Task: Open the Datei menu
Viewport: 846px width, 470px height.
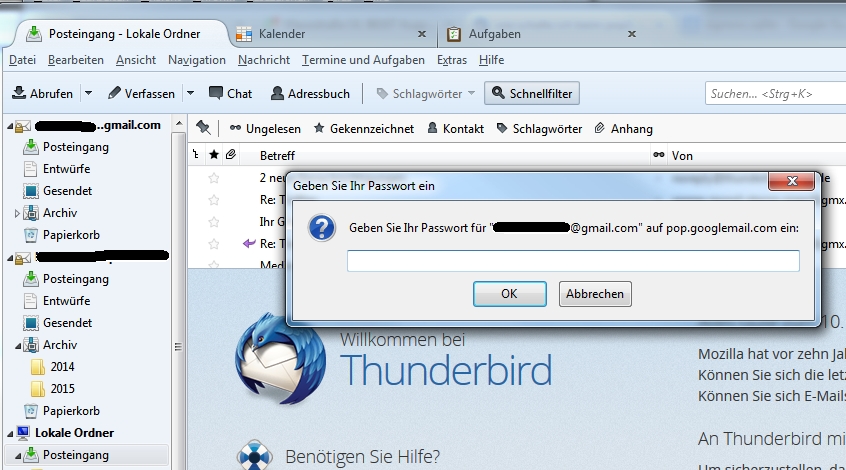Action: coord(22,60)
